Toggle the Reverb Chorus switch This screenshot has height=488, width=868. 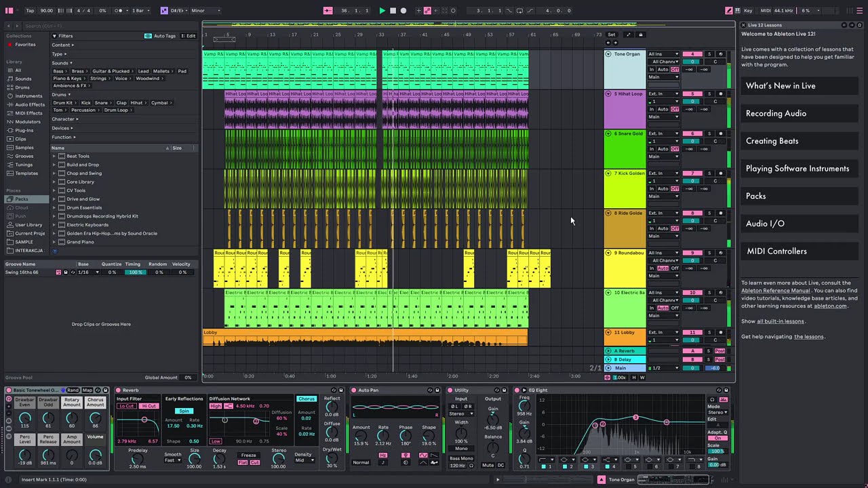click(307, 399)
